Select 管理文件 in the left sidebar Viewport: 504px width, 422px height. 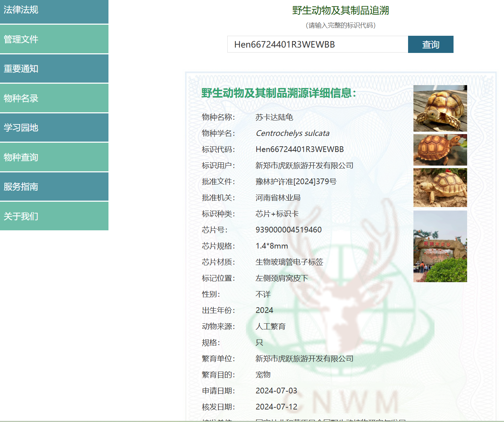click(54, 39)
